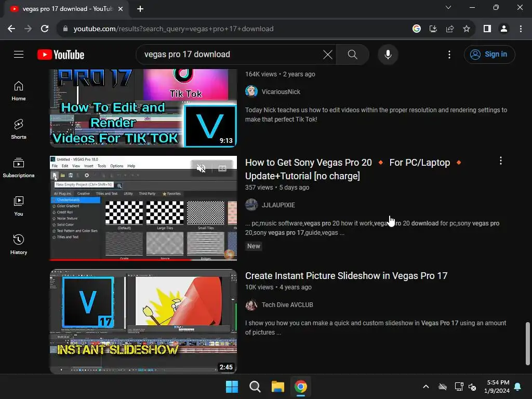The width and height of the screenshot is (532, 399).
Task: Bookmark this page with the star
Action: [467, 29]
